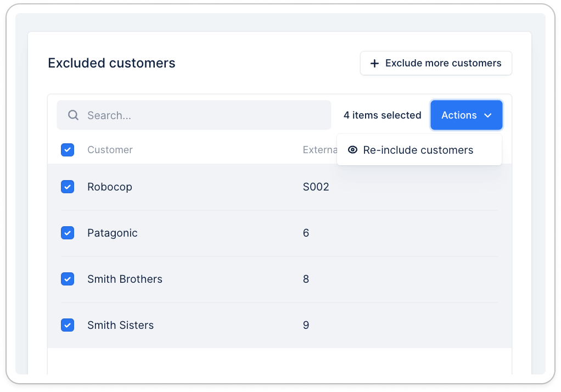
Task: Sort by the Customer column header
Action: tap(110, 150)
